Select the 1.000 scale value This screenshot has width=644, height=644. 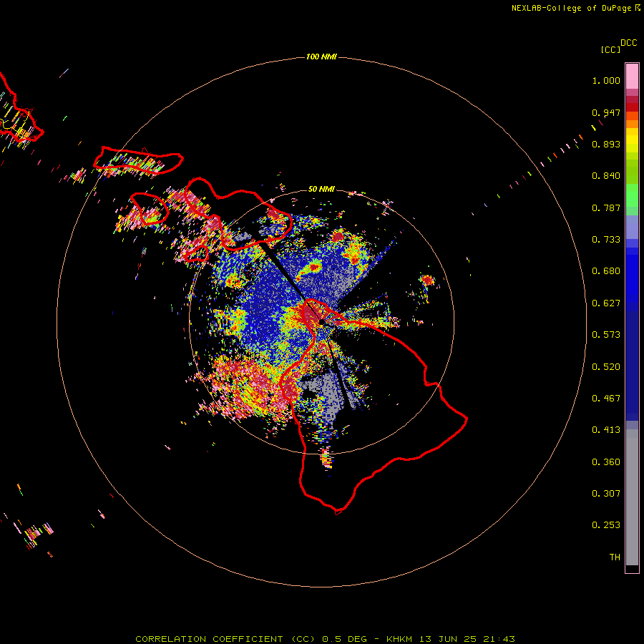[606, 80]
